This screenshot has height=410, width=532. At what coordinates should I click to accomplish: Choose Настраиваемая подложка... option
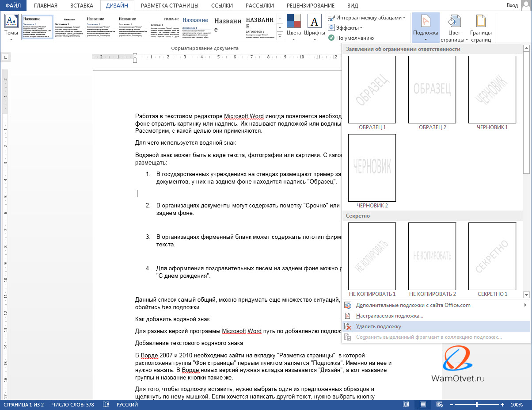coord(389,316)
